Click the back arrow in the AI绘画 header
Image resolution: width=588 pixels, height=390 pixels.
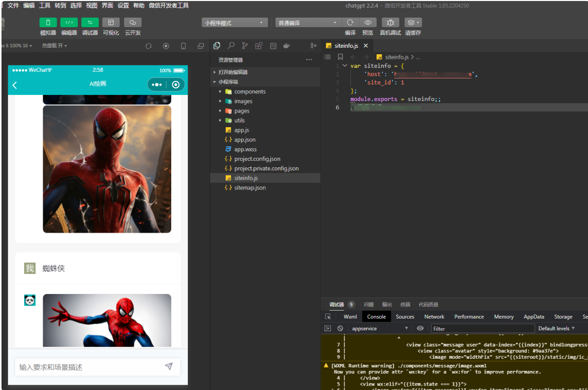(15, 85)
